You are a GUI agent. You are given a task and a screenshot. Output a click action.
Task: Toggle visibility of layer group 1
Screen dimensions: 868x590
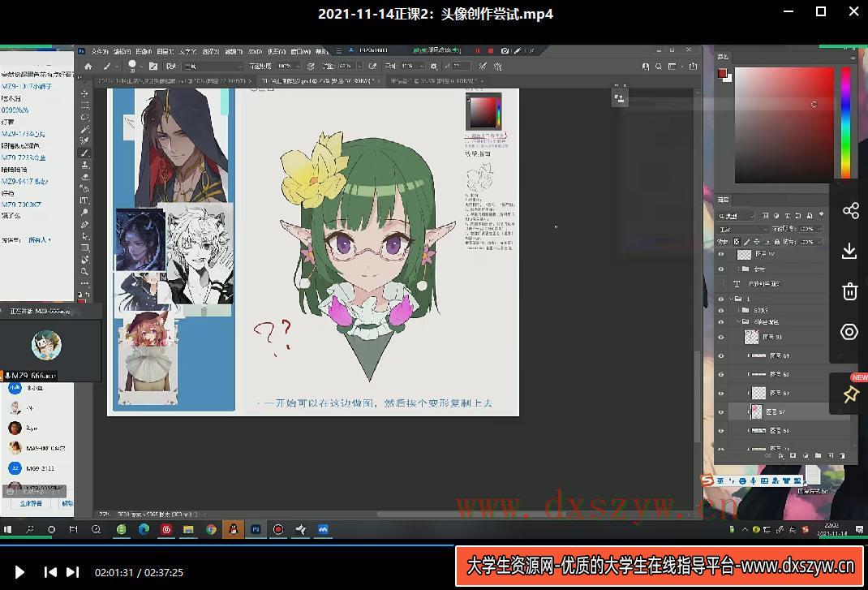(721, 299)
